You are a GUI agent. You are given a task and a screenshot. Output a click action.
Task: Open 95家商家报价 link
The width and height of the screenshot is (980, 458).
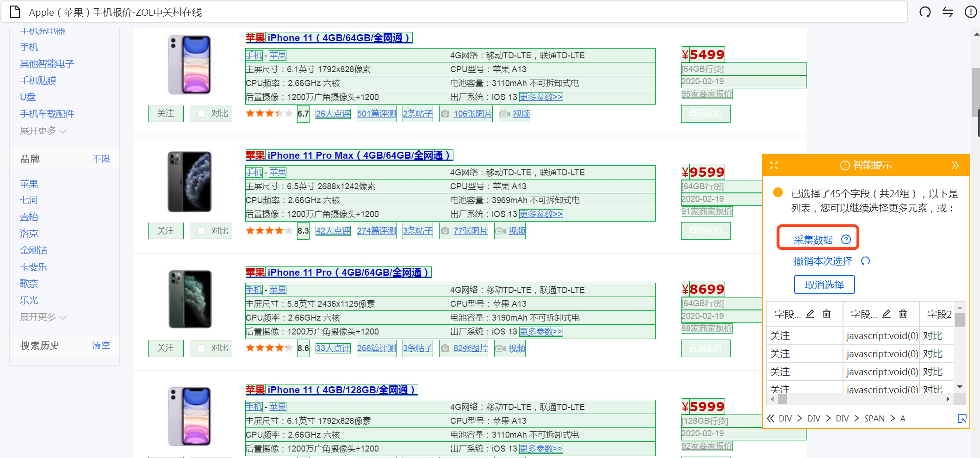pos(707,94)
